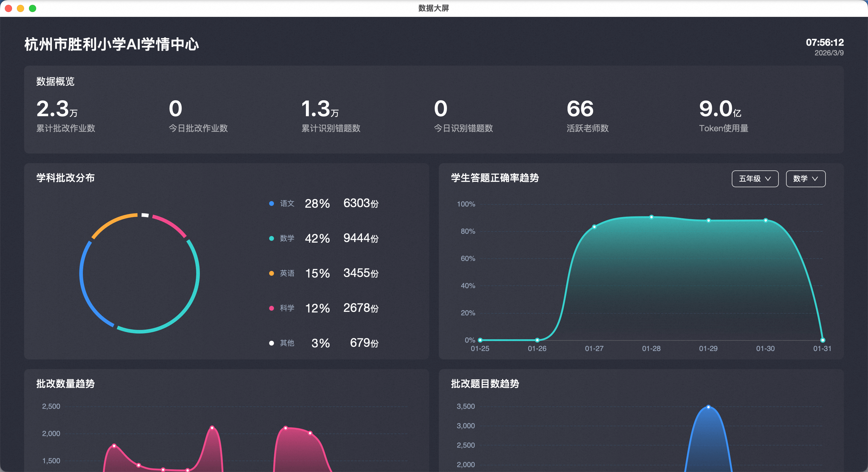This screenshot has width=868, height=472.
Task: Click the chevron arrow in 五年级 selector
Action: click(x=768, y=179)
